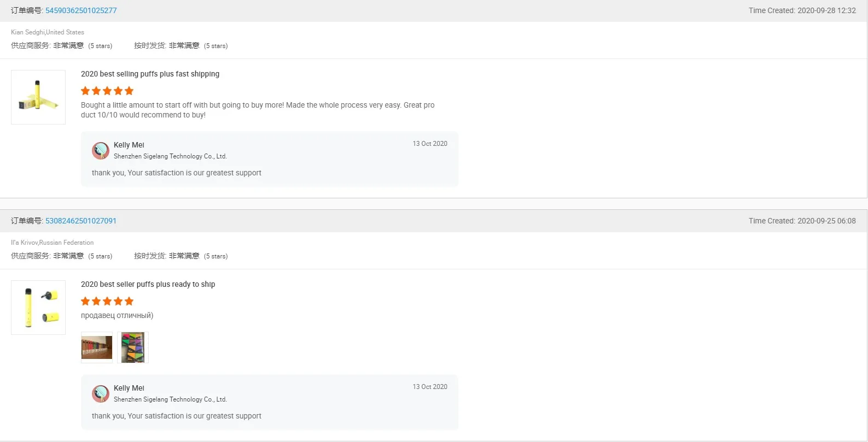Open order number 53082462501027091 link

(81, 221)
